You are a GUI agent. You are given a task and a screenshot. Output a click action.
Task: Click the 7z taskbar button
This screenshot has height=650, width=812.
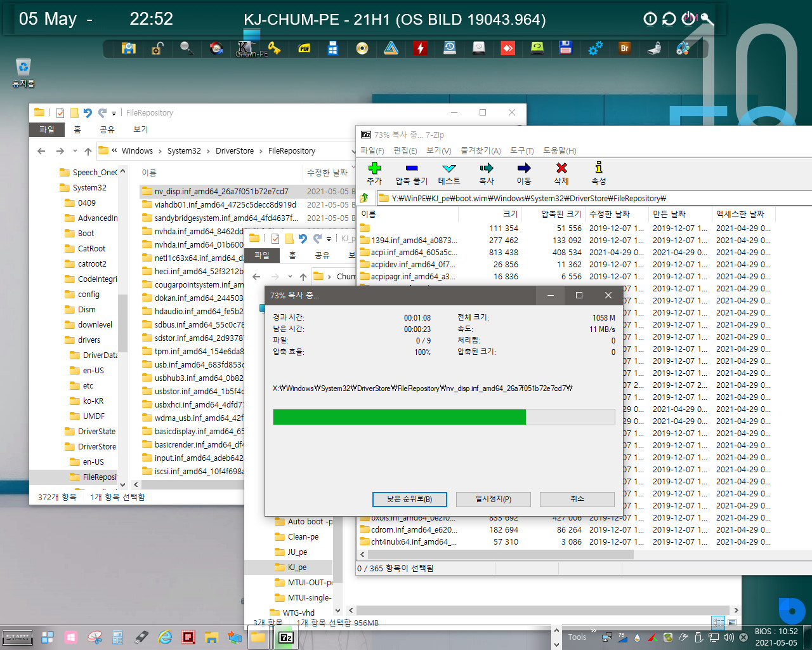coord(286,637)
